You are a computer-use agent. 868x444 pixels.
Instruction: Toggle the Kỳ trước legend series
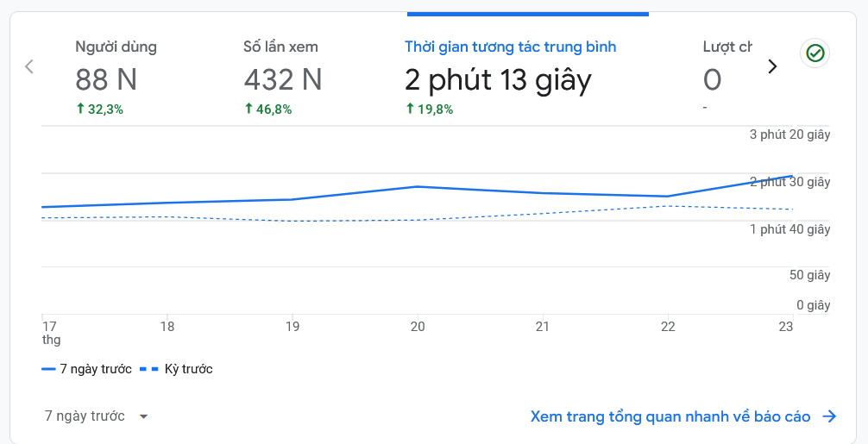click(188, 369)
